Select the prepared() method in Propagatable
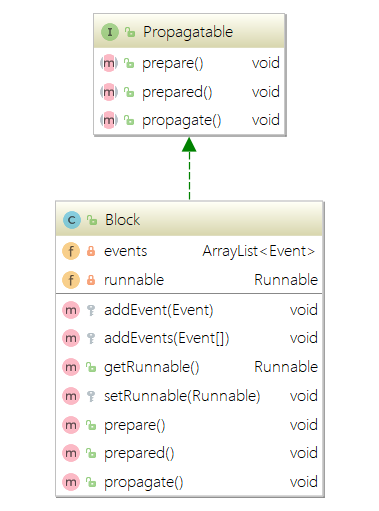Screen dimensions: 379x511 click(x=189, y=92)
